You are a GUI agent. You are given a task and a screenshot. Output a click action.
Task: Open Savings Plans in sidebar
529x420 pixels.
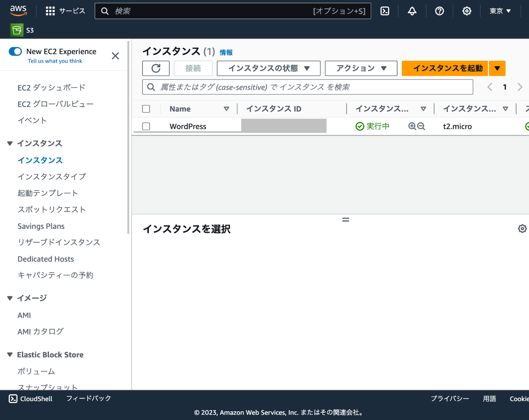41,226
